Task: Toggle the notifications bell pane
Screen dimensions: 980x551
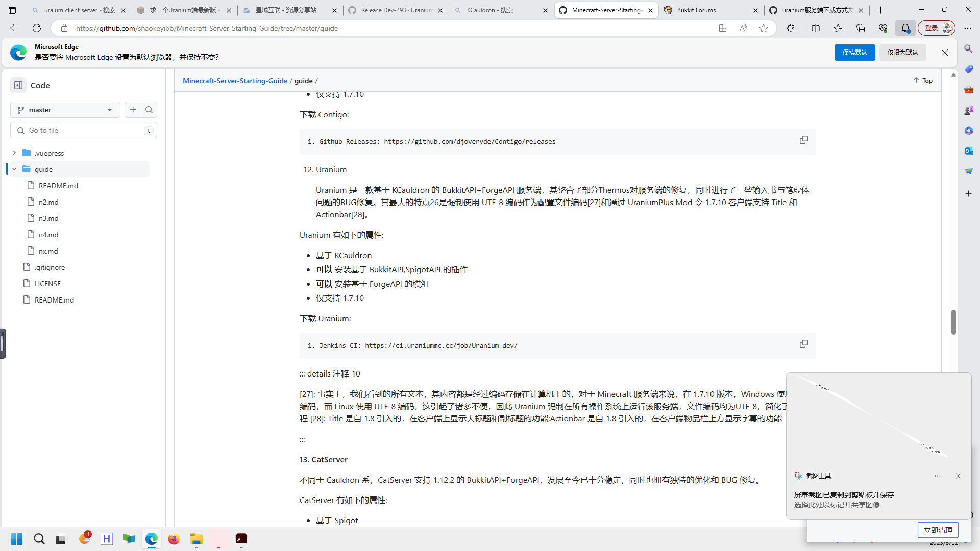Action: point(905,28)
